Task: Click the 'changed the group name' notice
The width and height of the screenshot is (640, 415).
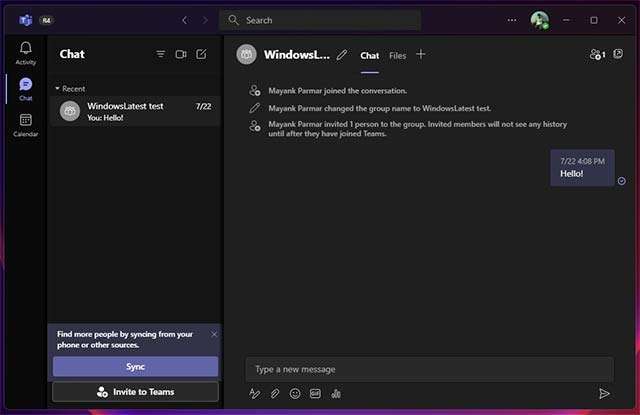Action: 379,109
